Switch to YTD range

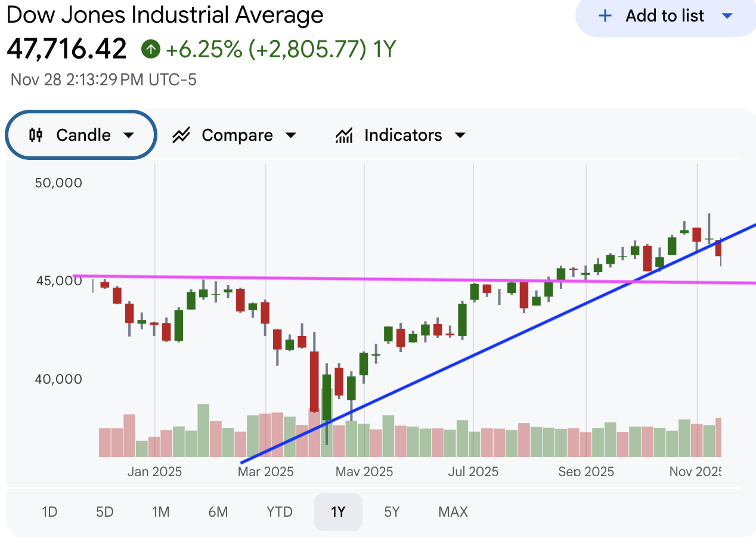point(279,512)
